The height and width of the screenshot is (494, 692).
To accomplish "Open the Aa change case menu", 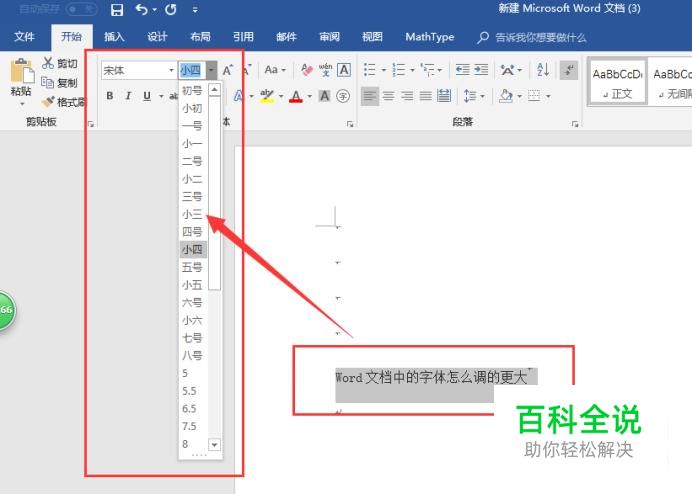I will click(x=275, y=70).
